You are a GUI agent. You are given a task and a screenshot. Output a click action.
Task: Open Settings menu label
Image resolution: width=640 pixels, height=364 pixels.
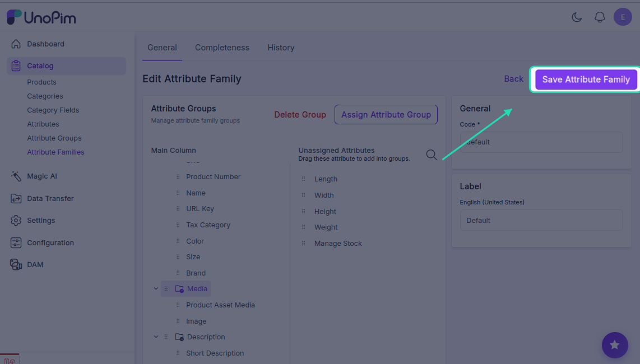(41, 220)
